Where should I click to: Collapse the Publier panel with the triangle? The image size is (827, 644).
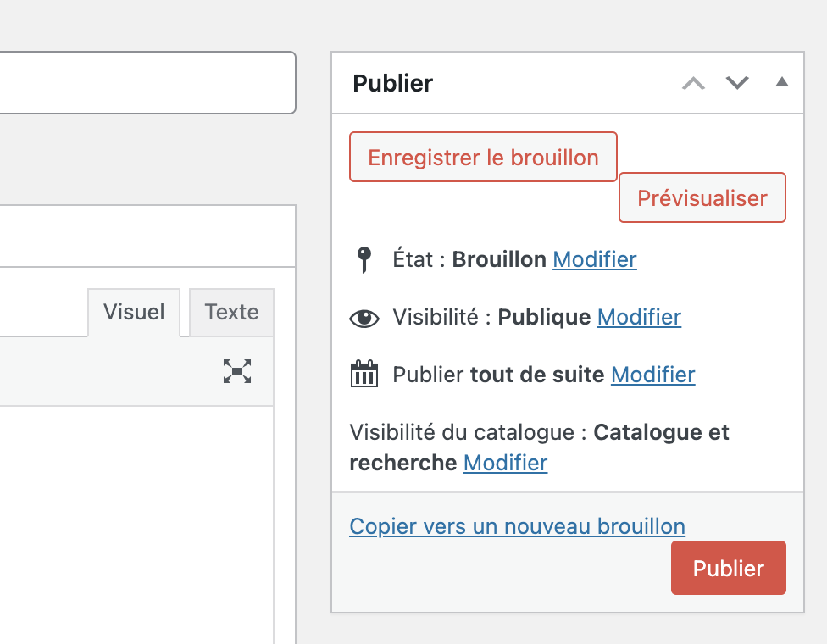[781, 83]
